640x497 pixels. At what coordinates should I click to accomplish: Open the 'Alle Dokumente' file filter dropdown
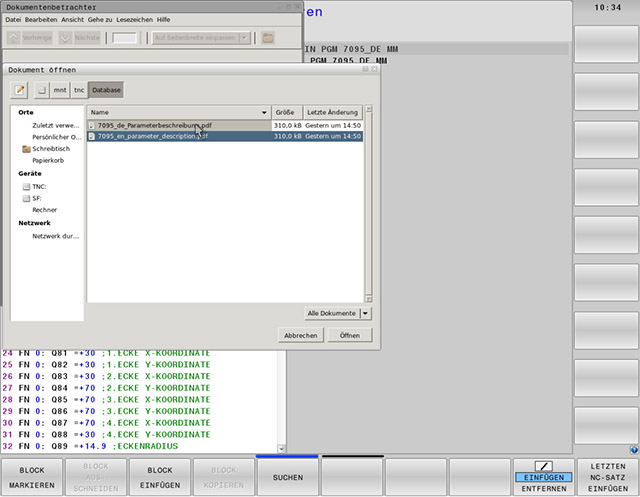pos(338,313)
